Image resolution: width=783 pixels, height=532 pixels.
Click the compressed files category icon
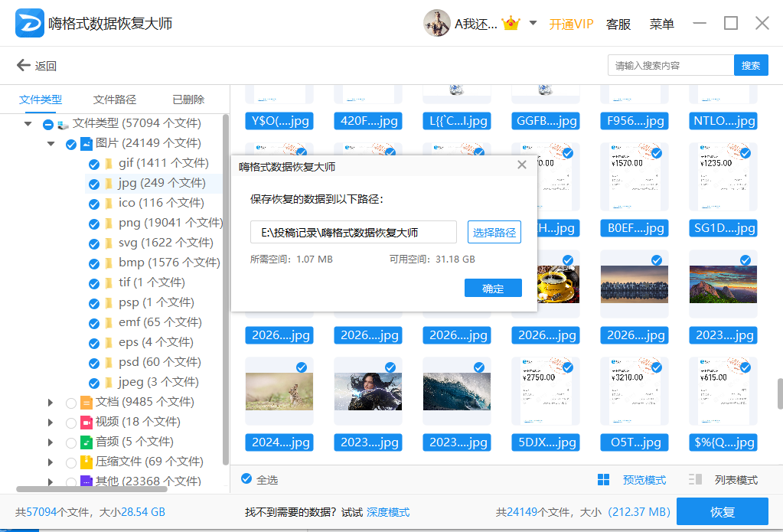pyautogui.click(x=86, y=462)
